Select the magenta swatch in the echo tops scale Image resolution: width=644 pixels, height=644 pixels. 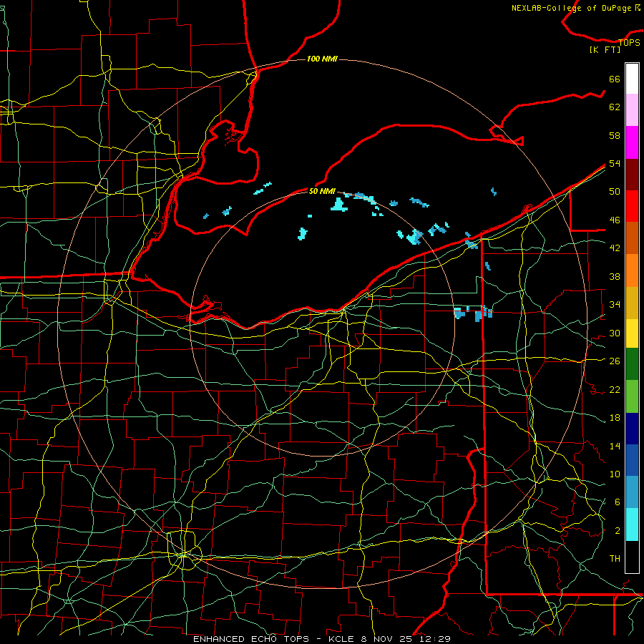tap(632, 142)
